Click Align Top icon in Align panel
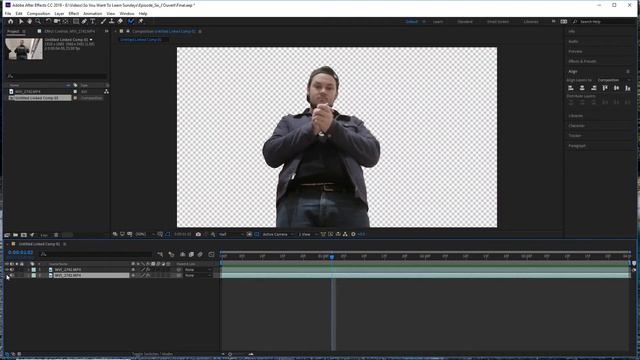 tap(605, 88)
